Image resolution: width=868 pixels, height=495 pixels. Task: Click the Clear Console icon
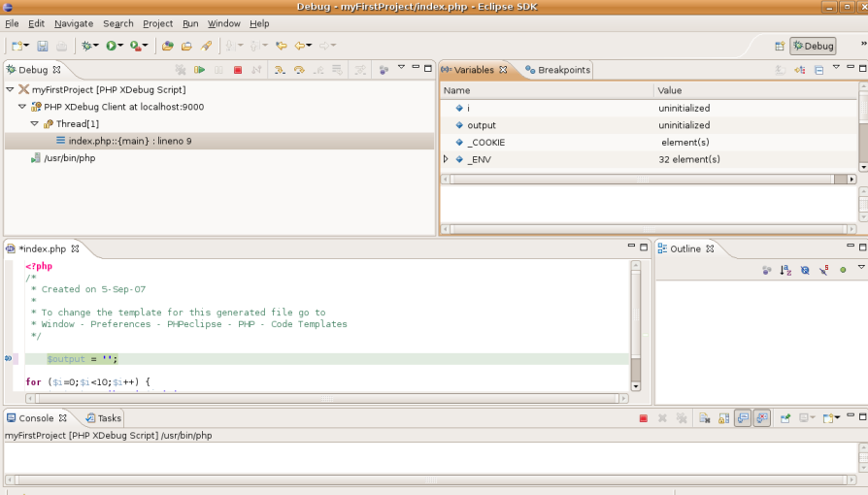coord(705,418)
